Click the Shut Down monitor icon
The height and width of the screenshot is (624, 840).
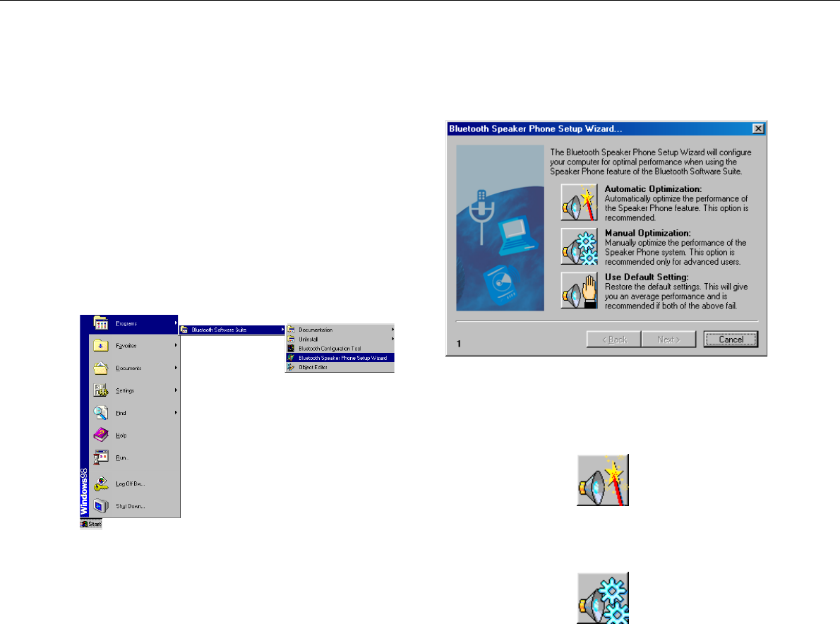(x=101, y=505)
